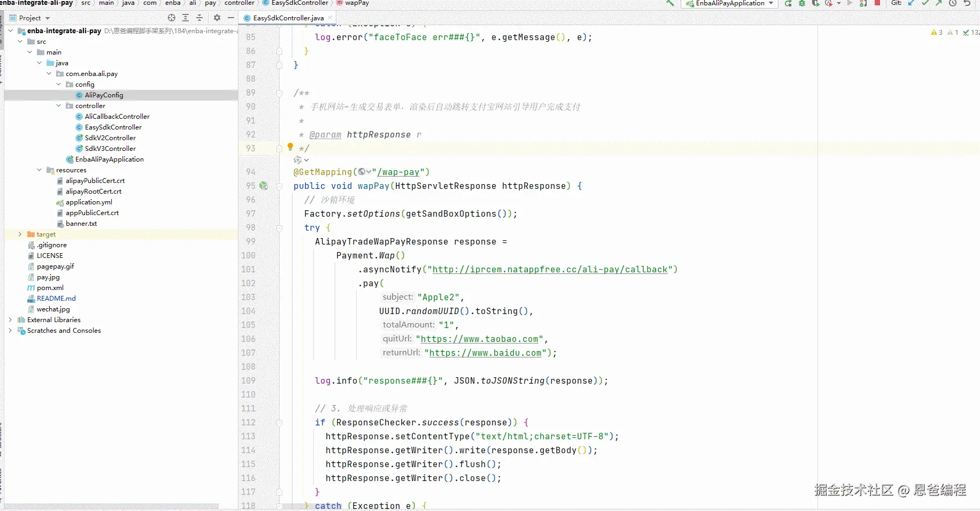The height and width of the screenshot is (511, 980).
Task: Hide the Project tool window
Action: coord(231,18)
